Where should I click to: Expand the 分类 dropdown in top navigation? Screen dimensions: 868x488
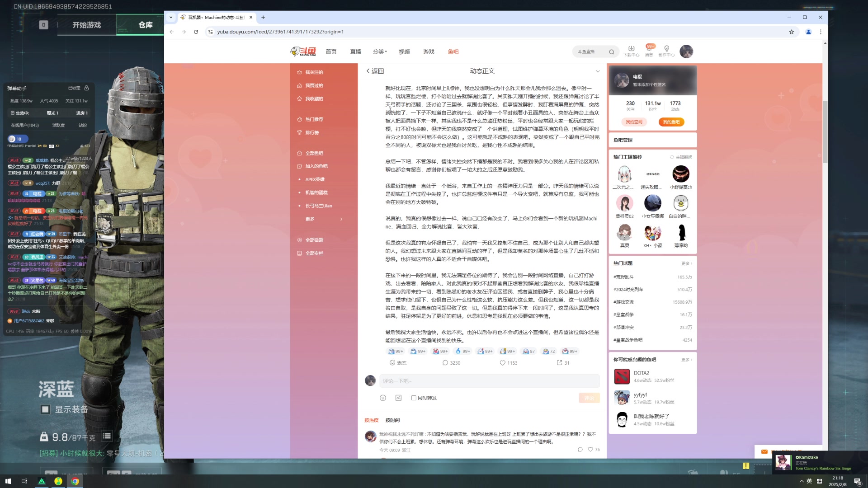(x=379, y=52)
